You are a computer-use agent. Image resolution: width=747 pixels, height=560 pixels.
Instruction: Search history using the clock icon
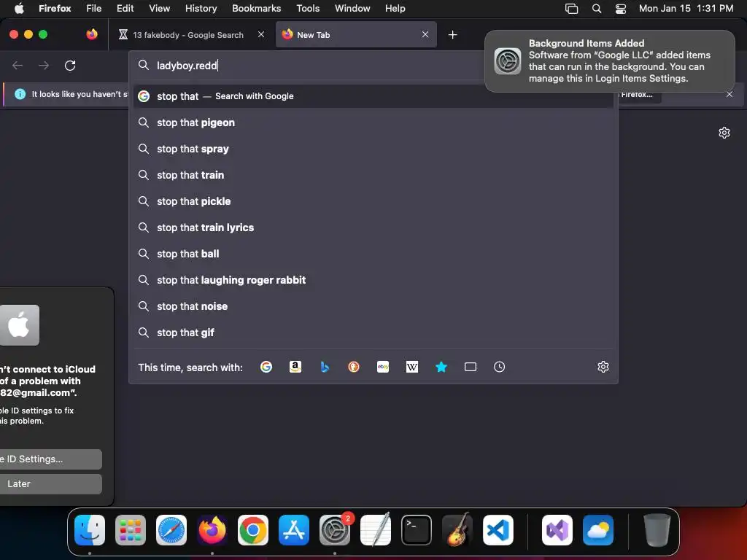click(x=499, y=367)
